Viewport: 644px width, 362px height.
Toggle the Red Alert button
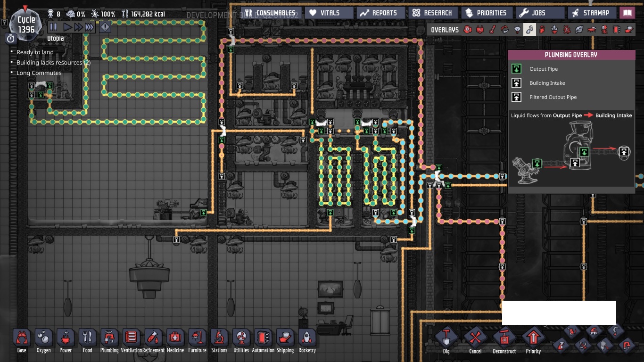tap(105, 27)
